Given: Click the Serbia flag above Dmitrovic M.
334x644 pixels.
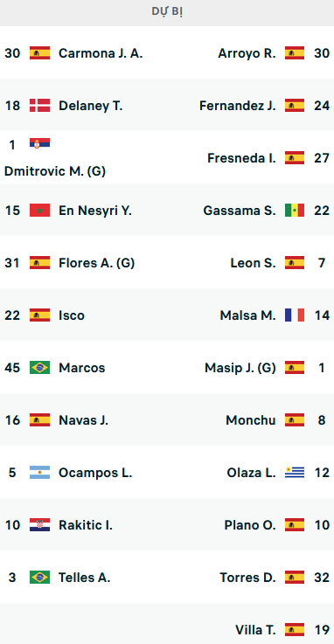Looking at the screenshot, I should click(39, 144).
